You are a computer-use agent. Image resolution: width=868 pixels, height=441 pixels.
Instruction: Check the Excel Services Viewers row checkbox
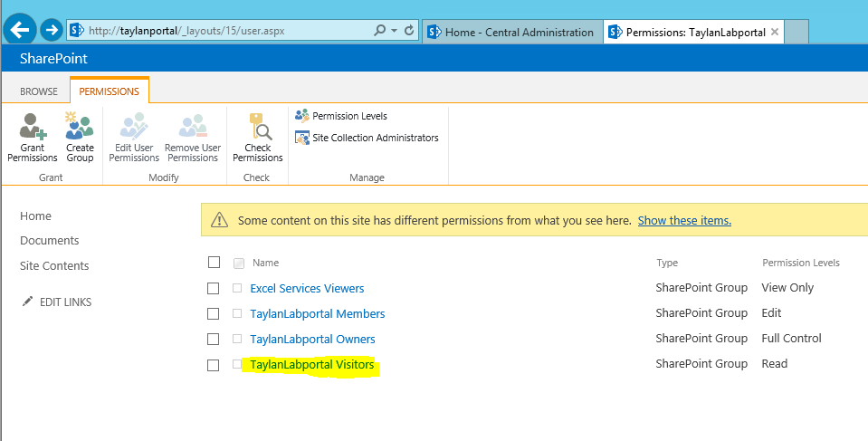pyautogui.click(x=213, y=289)
